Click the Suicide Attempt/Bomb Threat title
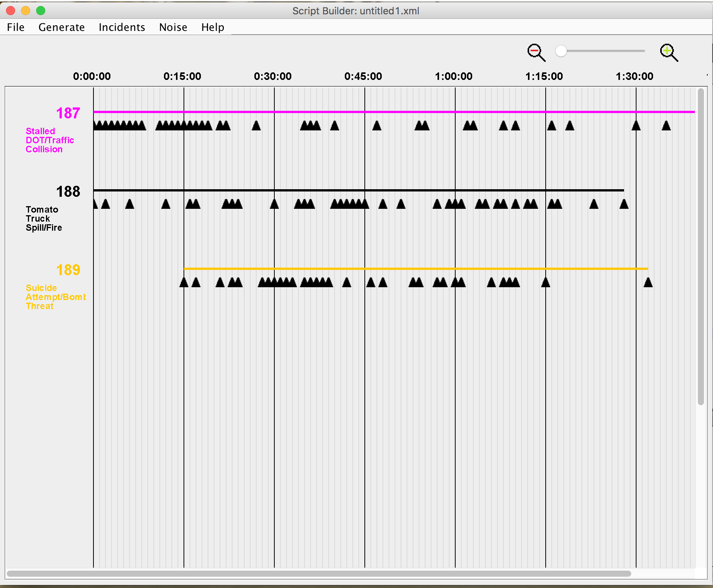The image size is (713, 588). pyautogui.click(x=56, y=297)
